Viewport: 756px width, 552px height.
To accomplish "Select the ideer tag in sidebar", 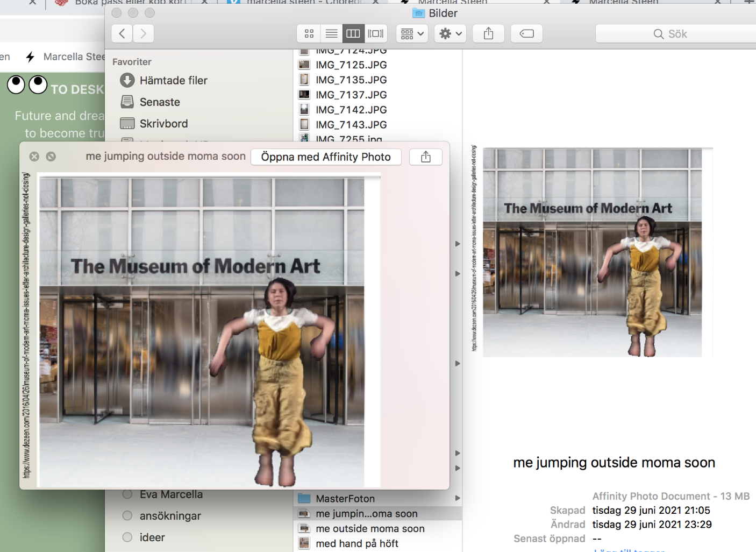I will (x=152, y=537).
